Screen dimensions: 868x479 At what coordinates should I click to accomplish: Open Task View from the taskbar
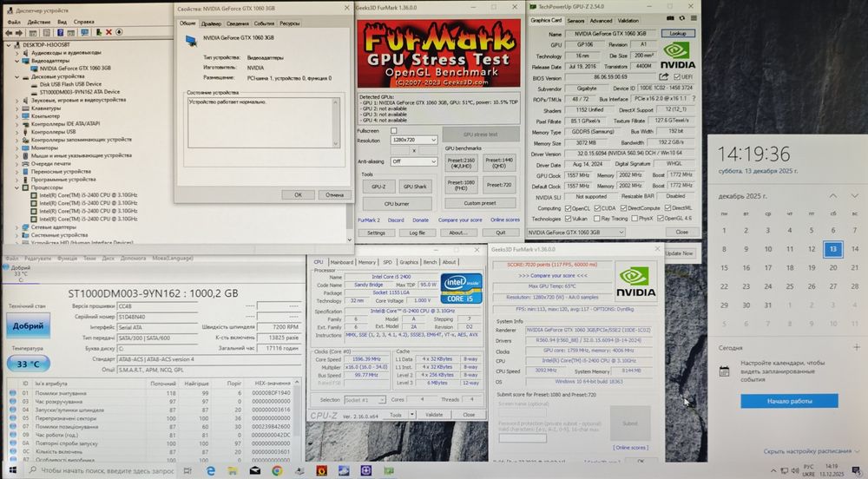coord(187,470)
